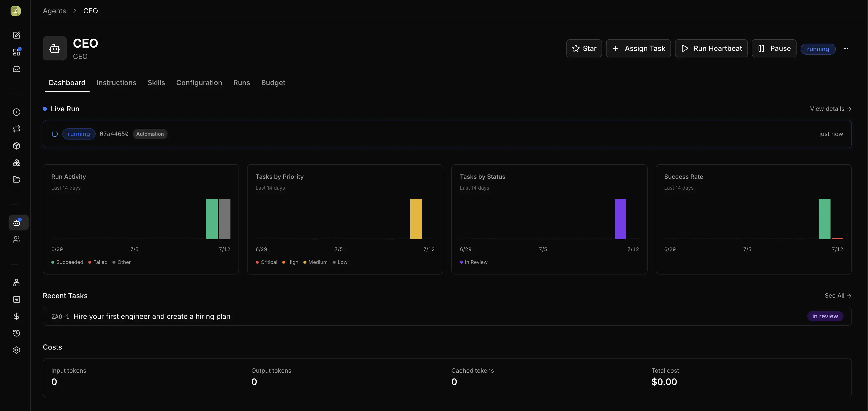Click the just now timestamp
868x411 pixels.
(831, 134)
